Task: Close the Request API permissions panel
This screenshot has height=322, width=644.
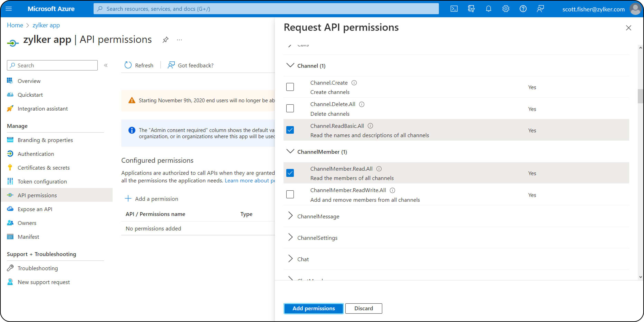Action: click(x=628, y=28)
